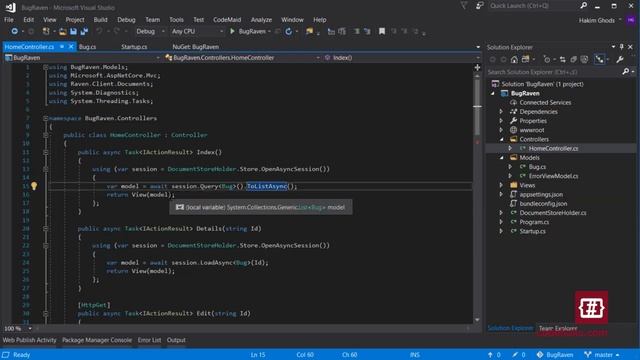Open the Output panel tab

176,340
